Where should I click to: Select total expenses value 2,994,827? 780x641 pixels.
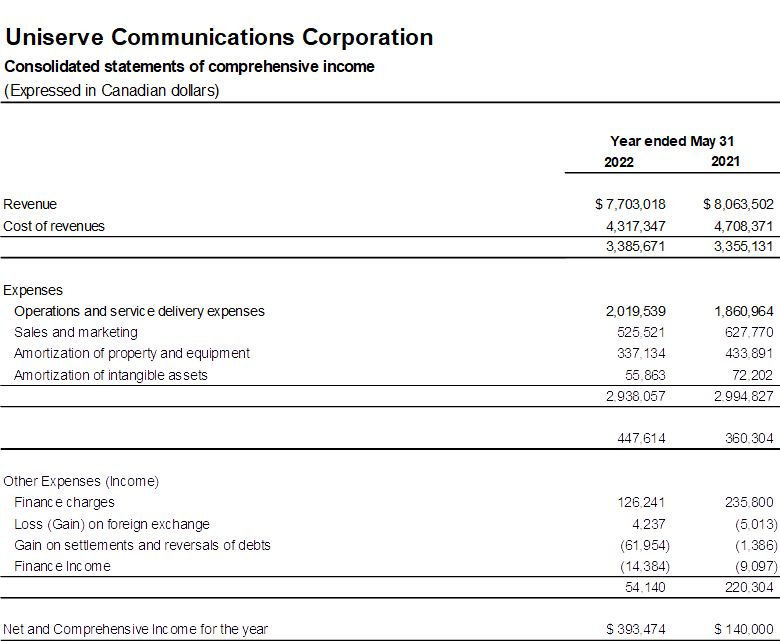[743, 396]
